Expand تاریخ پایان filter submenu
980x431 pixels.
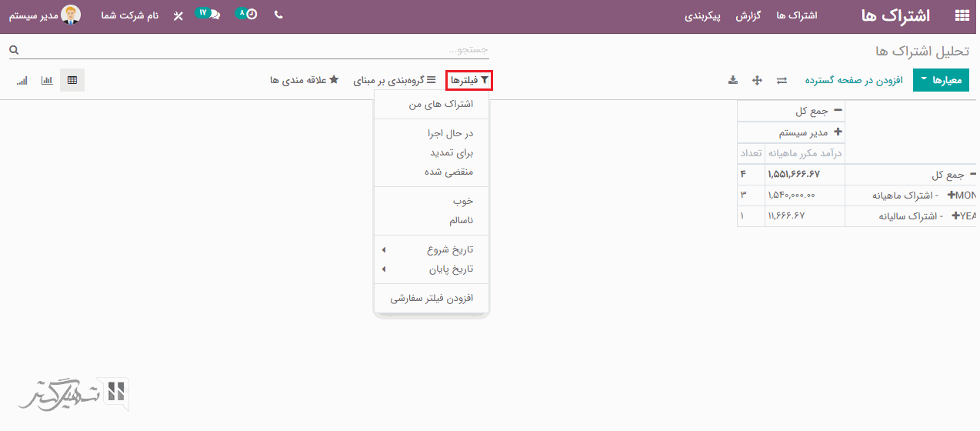coord(432,269)
